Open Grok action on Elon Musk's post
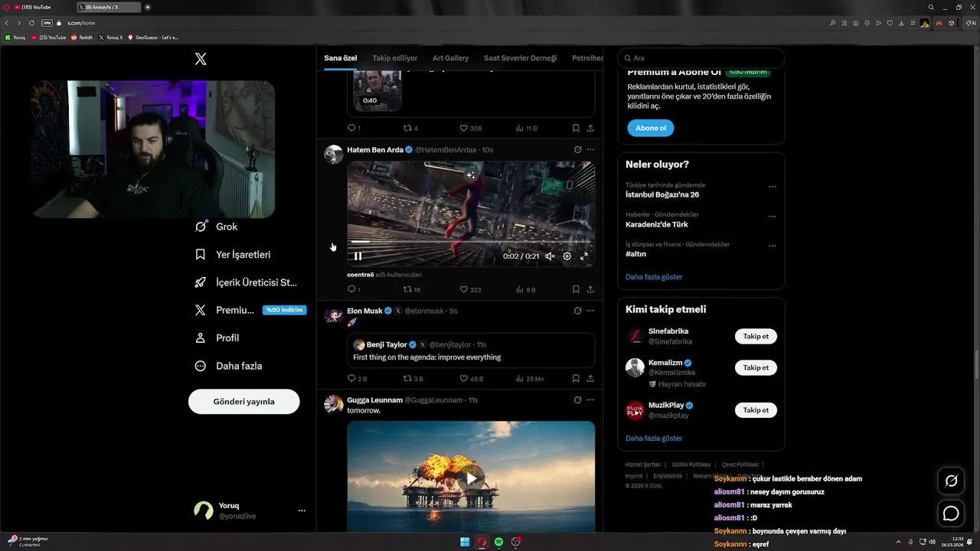This screenshot has height=551, width=980. click(x=577, y=311)
